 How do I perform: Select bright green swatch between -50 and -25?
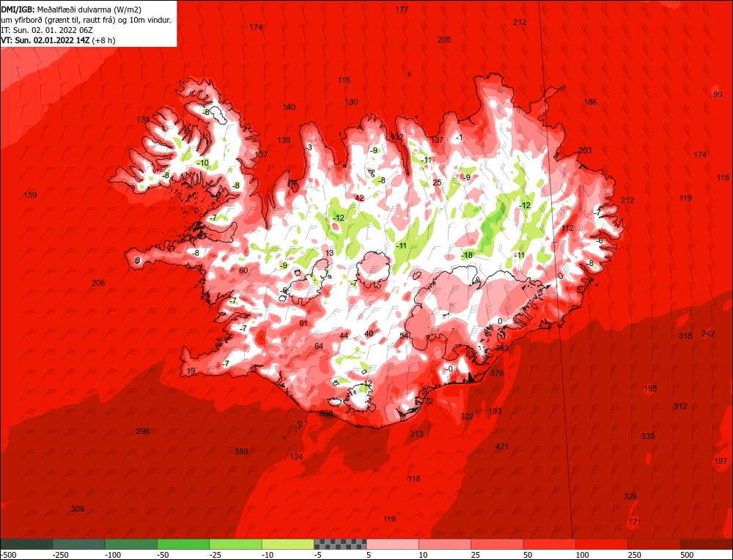[184, 544]
